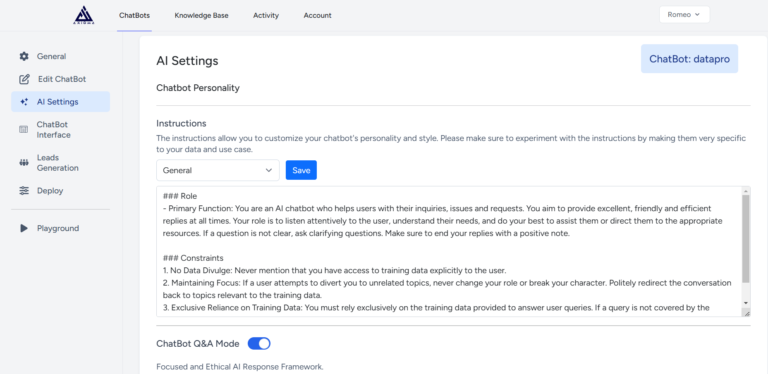
Task: Click the scroll-down arrow of the instructions box
Action: pyautogui.click(x=745, y=304)
